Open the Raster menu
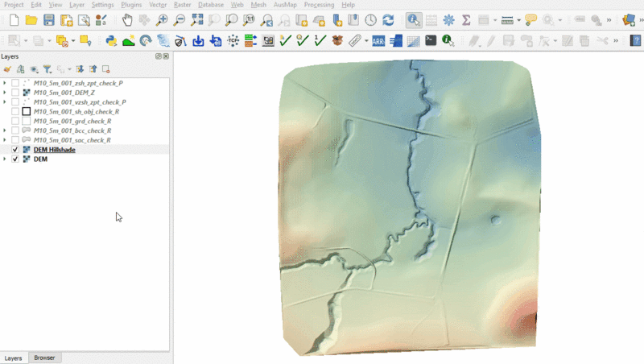 [182, 5]
